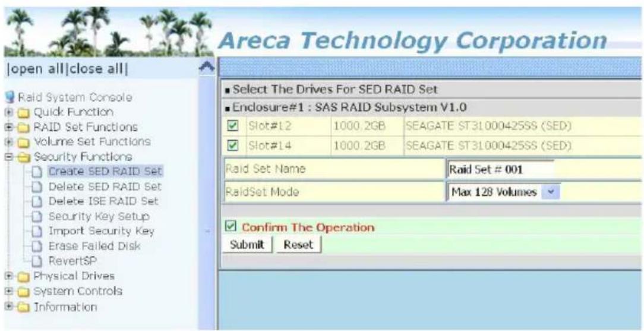644x331 pixels.
Task: Click the Quick Function label
Action: pos(74,112)
